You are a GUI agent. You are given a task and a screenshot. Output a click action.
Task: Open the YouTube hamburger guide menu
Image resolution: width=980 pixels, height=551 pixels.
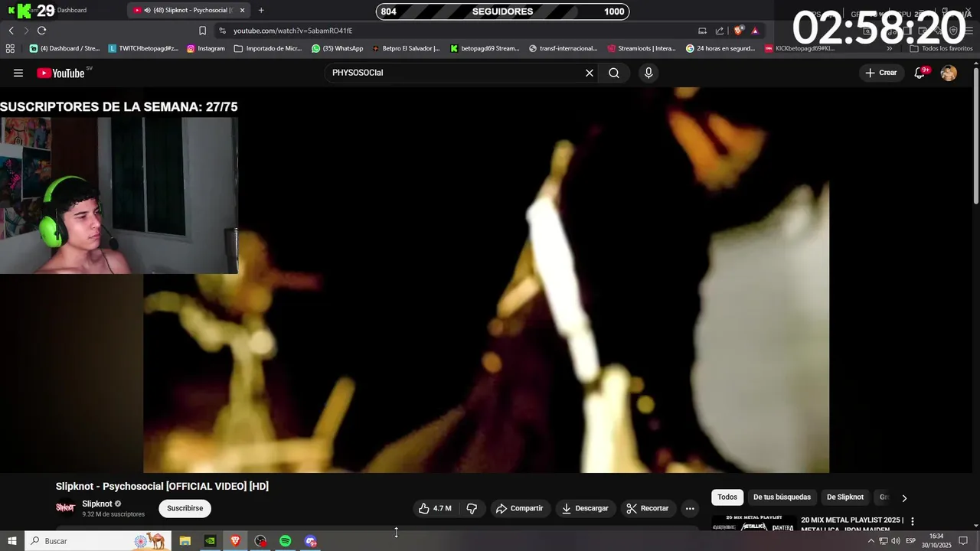tap(18, 73)
